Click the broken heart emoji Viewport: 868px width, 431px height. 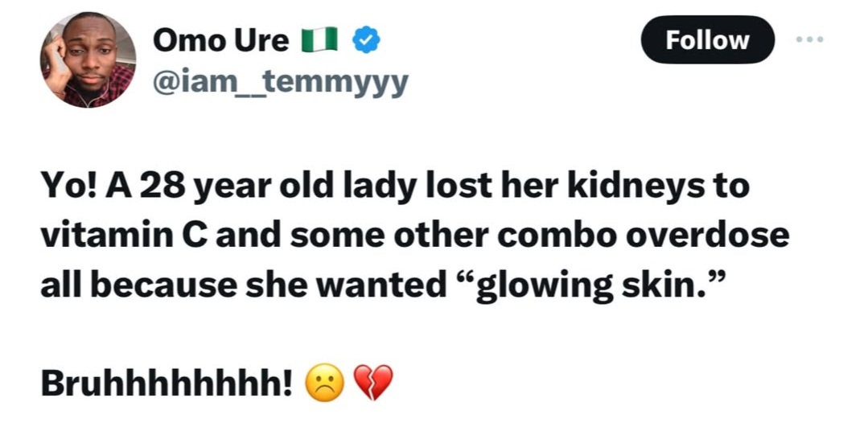(x=374, y=383)
